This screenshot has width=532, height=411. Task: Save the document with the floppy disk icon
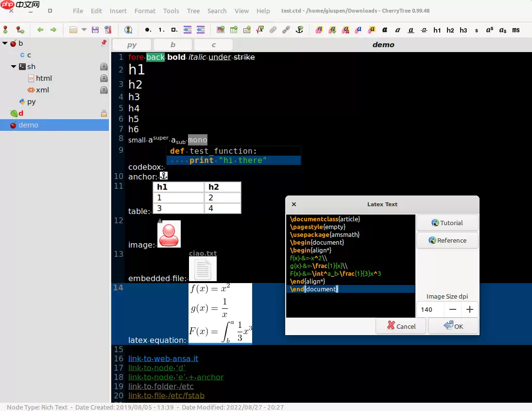click(x=95, y=29)
